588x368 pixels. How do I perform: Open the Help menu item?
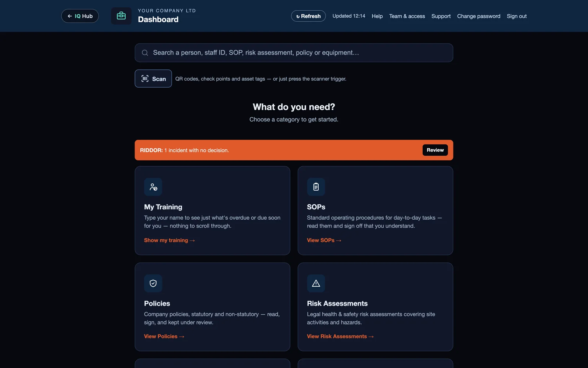pos(377,16)
